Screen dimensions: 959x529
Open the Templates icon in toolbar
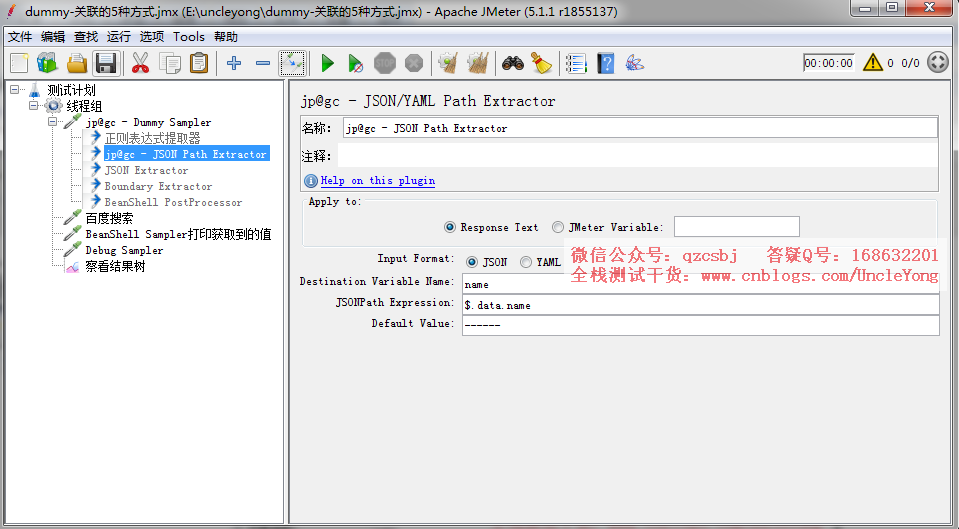click(x=47, y=63)
